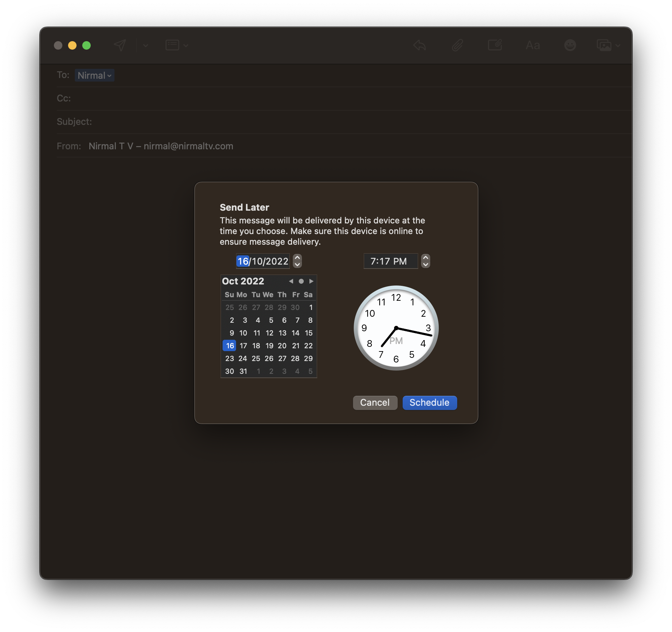Image resolution: width=672 pixels, height=632 pixels.
Task: Click the Oct 2022 month label
Action: tap(243, 281)
